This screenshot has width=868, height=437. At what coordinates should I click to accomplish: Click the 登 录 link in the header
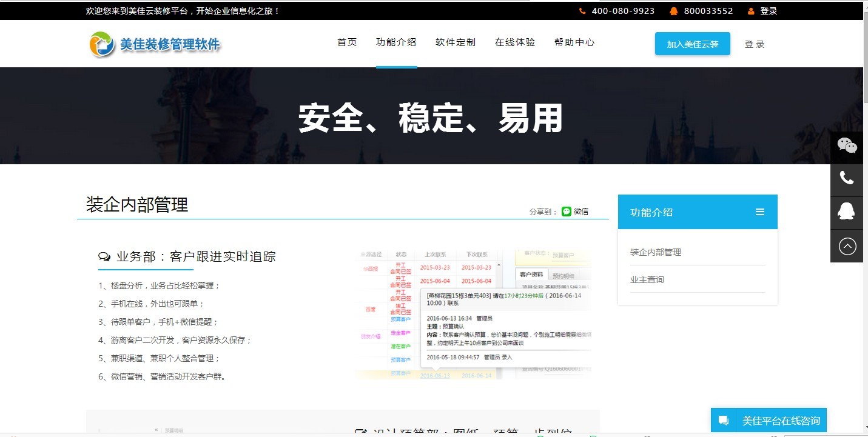pyautogui.click(x=755, y=44)
